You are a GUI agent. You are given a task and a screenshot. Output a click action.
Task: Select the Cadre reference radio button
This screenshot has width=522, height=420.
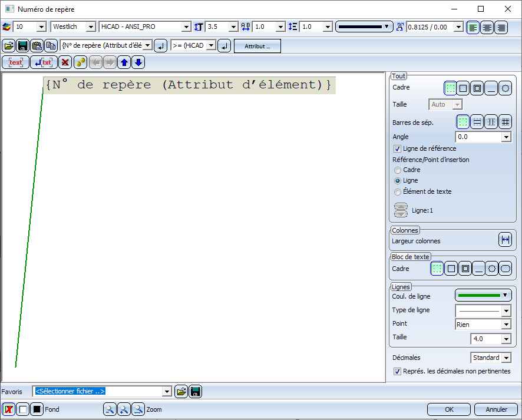click(x=398, y=170)
